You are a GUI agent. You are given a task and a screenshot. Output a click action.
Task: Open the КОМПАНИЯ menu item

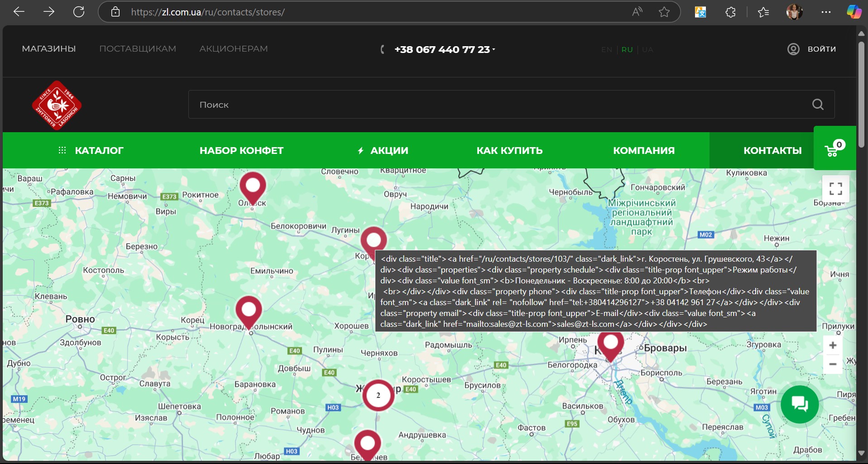pos(643,151)
